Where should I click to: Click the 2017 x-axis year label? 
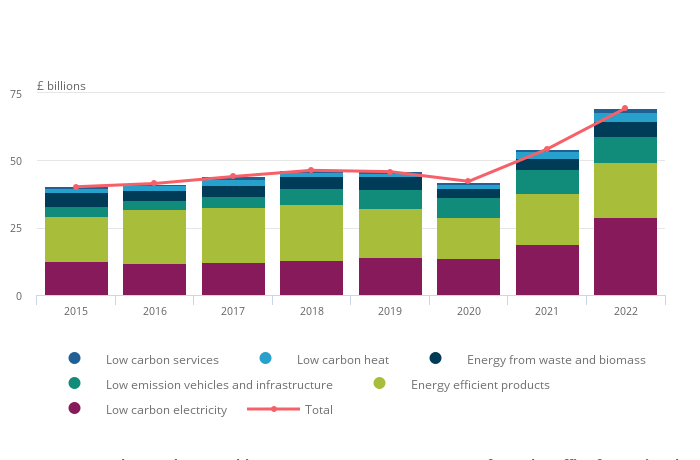[x=233, y=311]
